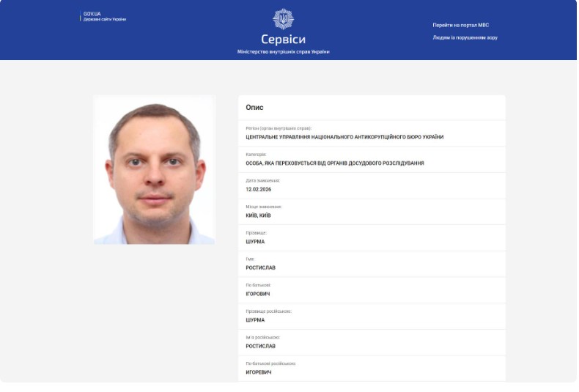
Task: Click the date value 12.02.2026
Action: pos(258,189)
